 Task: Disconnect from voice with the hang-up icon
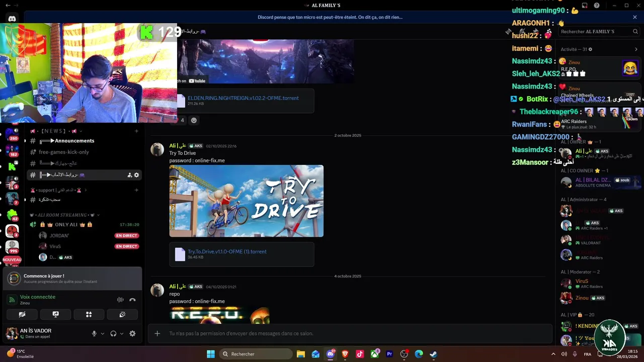point(132,300)
